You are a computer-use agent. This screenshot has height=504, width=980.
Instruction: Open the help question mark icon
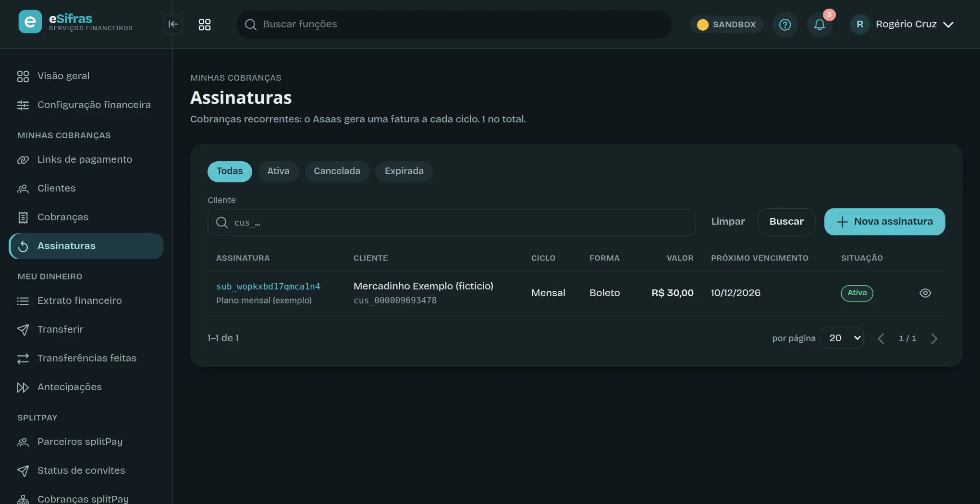pyautogui.click(x=785, y=24)
